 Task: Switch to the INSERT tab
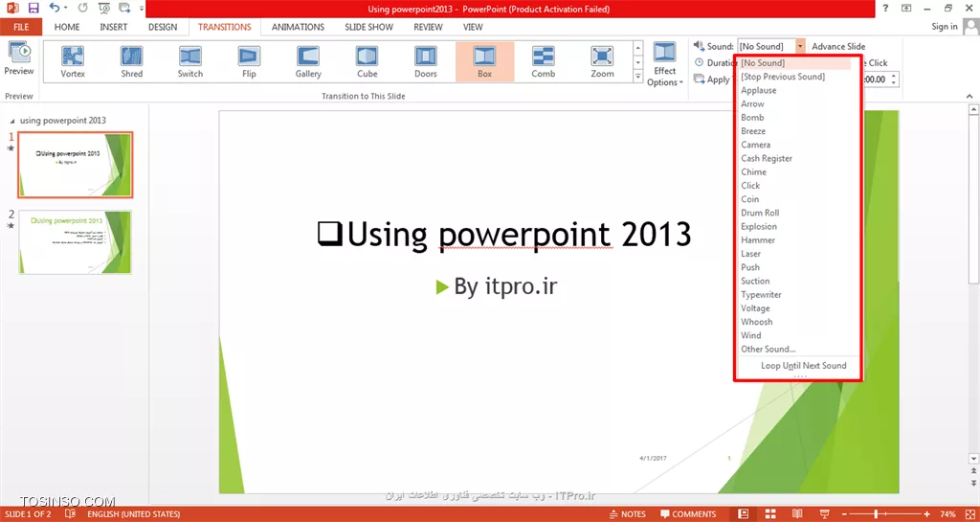click(x=114, y=27)
